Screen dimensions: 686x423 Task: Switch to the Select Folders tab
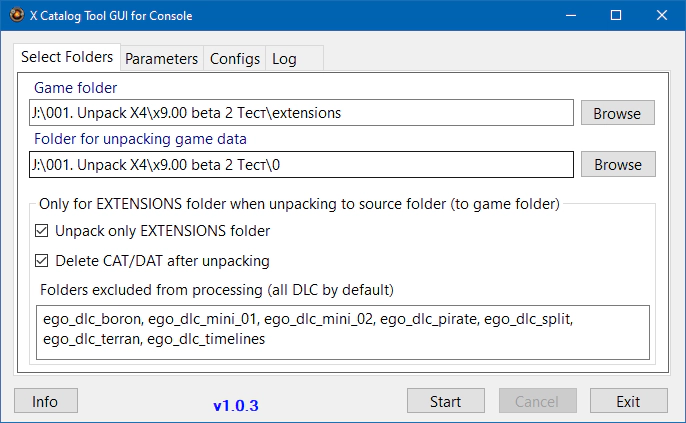click(67, 57)
